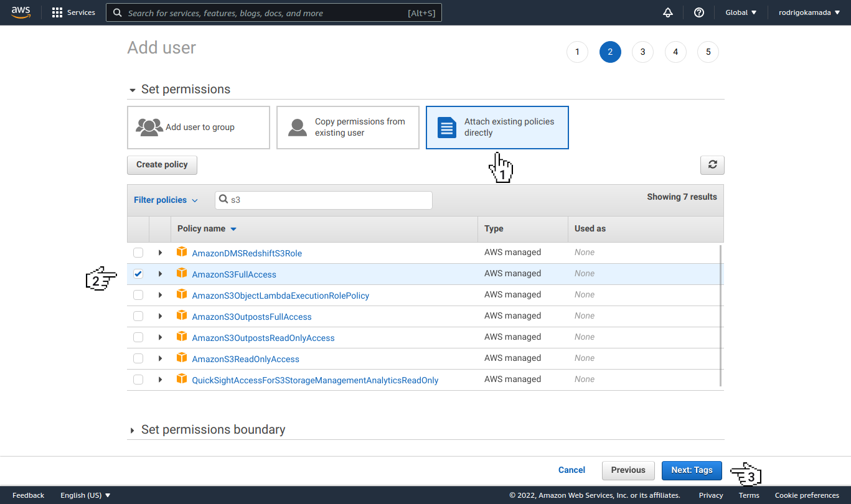
Task: Check the AmazonS3ReadOnlyAccess policy
Action: [138, 358]
